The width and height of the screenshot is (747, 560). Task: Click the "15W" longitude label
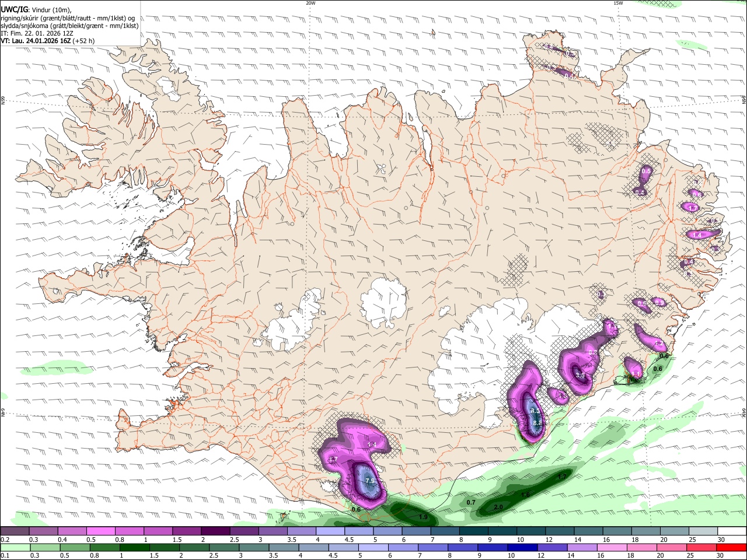(x=617, y=3)
